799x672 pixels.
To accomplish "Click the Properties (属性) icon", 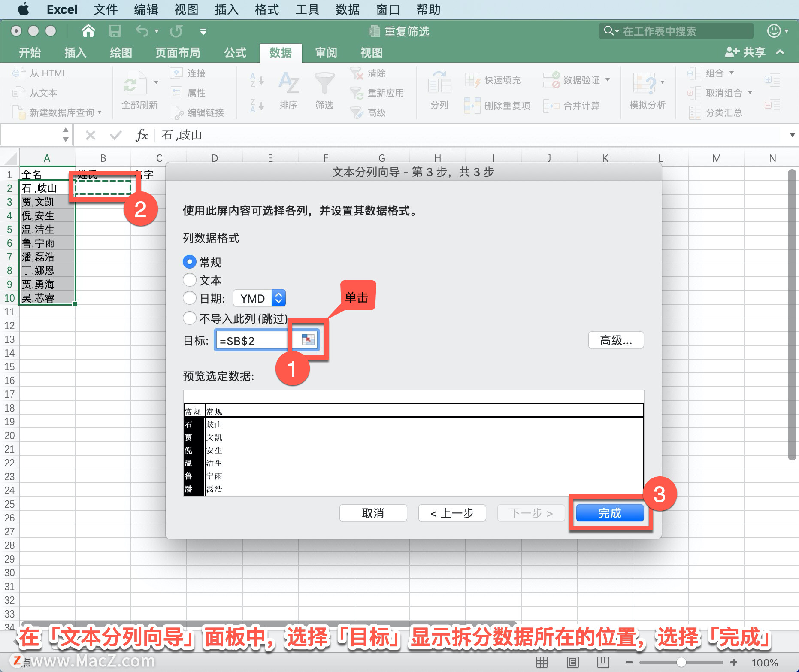I will tap(176, 93).
